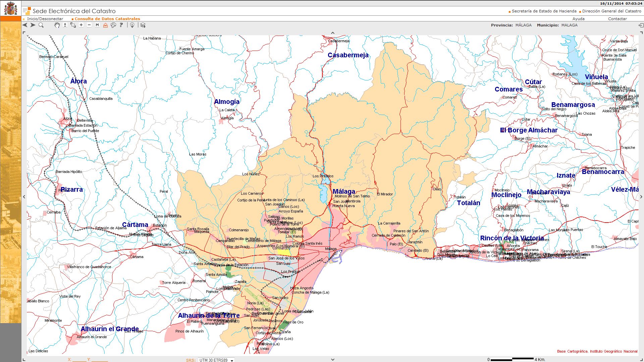Activate the red measure tool

(105, 25)
